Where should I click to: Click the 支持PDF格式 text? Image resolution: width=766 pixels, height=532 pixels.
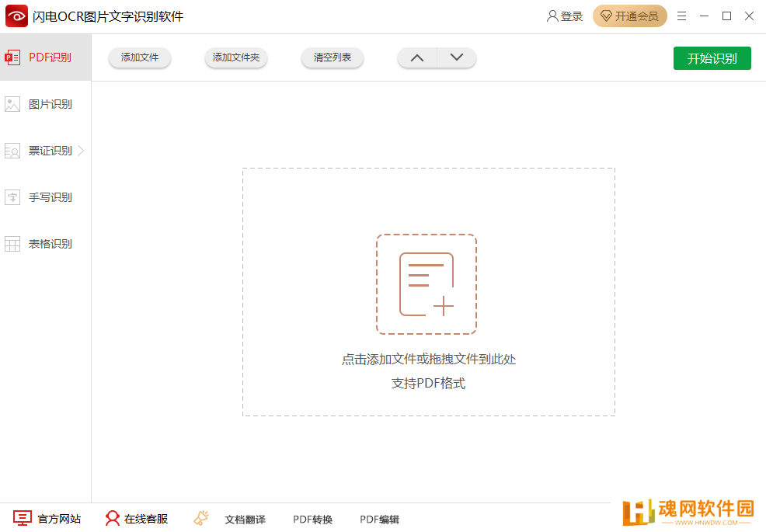point(428,383)
